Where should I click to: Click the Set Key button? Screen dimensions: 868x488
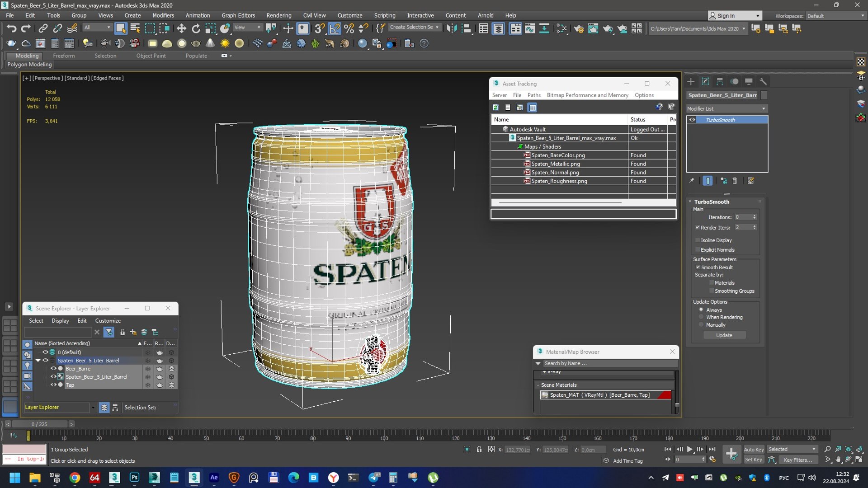coord(754,460)
